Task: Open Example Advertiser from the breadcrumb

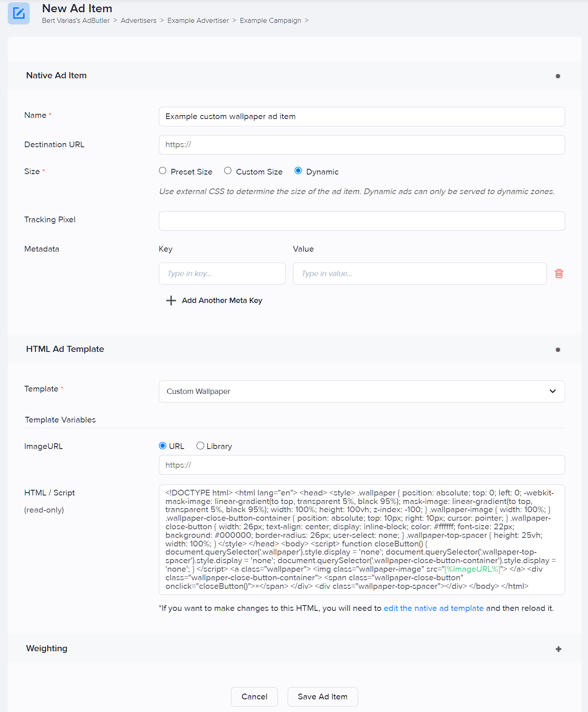Action: pos(198,20)
